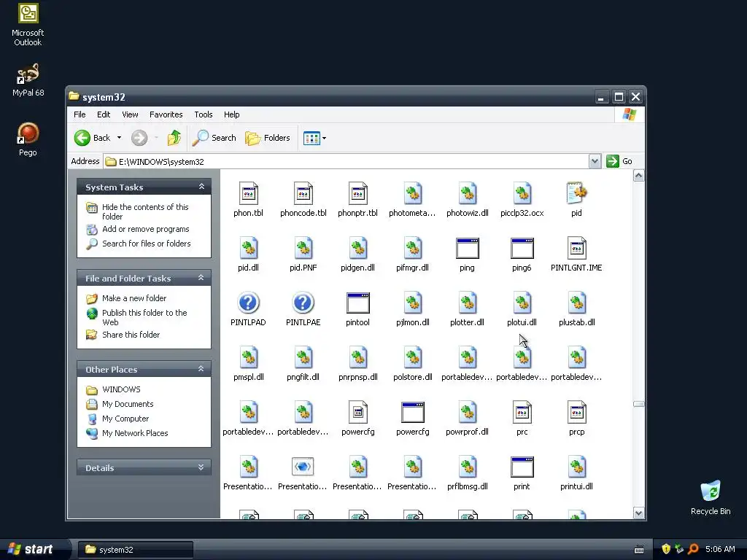Open the Help menu
747x560 pixels.
point(231,114)
